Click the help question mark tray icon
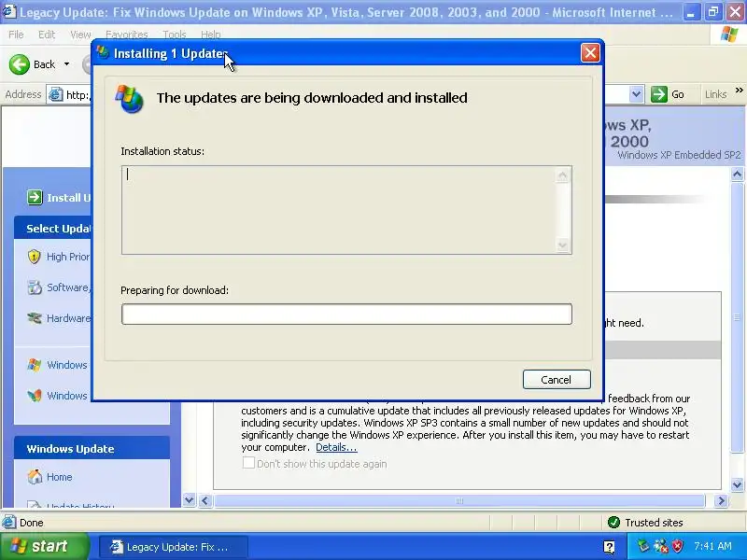 (x=609, y=547)
